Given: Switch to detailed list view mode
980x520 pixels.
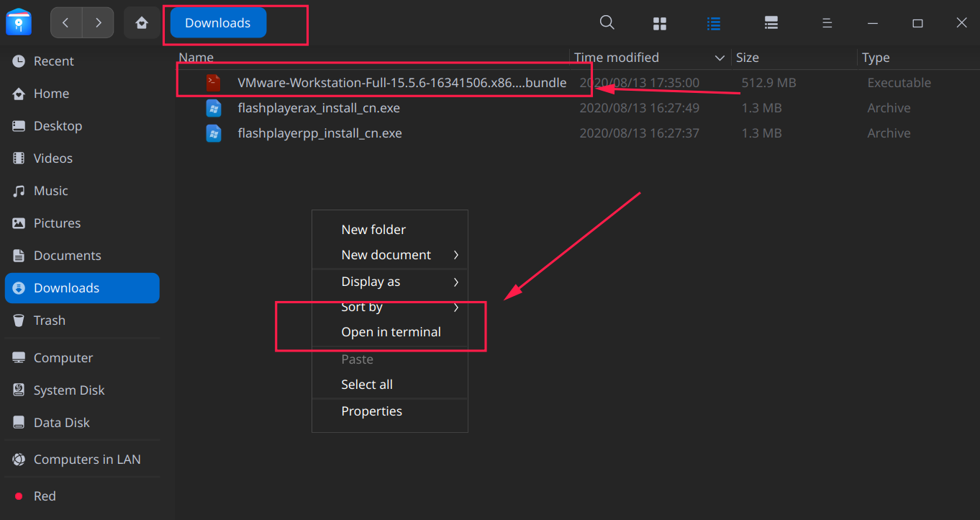Looking at the screenshot, I should coord(771,22).
